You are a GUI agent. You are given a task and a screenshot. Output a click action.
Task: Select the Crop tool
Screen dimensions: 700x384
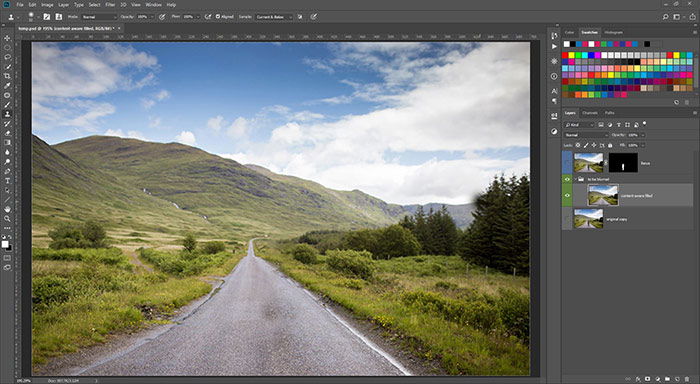pyautogui.click(x=7, y=76)
